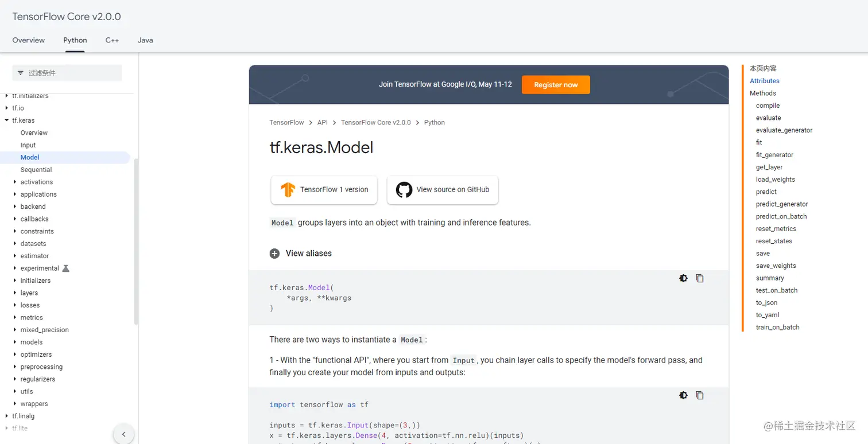The width and height of the screenshot is (868, 444).
Task: Jump to the compile method
Action: click(768, 106)
